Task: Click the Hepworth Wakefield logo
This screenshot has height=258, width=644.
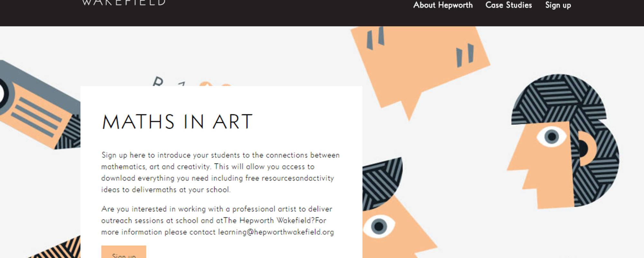Action: 124,3
